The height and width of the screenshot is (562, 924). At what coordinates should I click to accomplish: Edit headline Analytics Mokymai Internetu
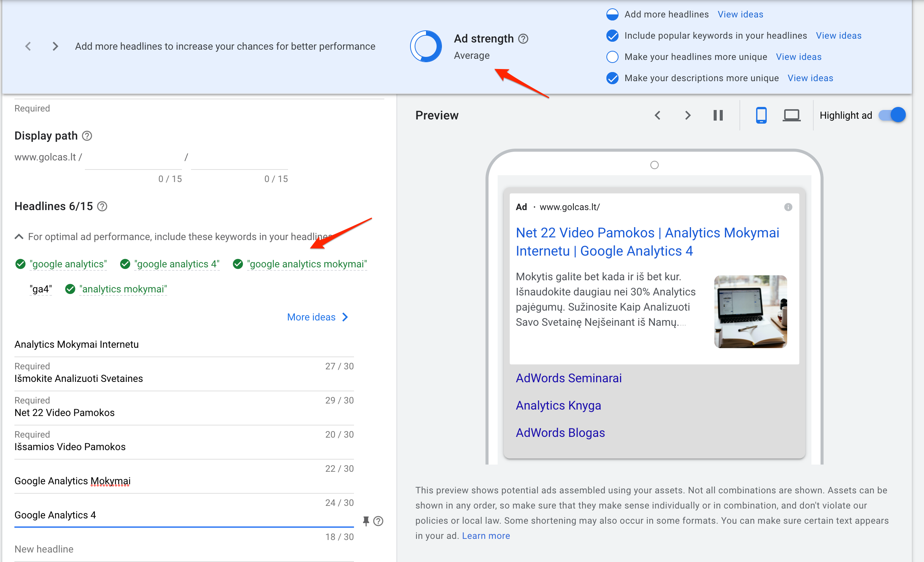pos(184,344)
